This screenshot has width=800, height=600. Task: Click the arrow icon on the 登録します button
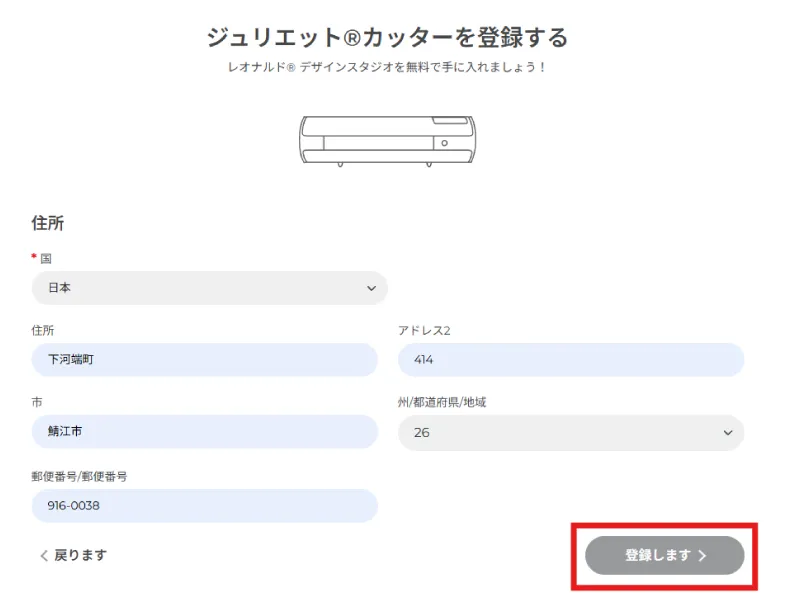point(702,556)
